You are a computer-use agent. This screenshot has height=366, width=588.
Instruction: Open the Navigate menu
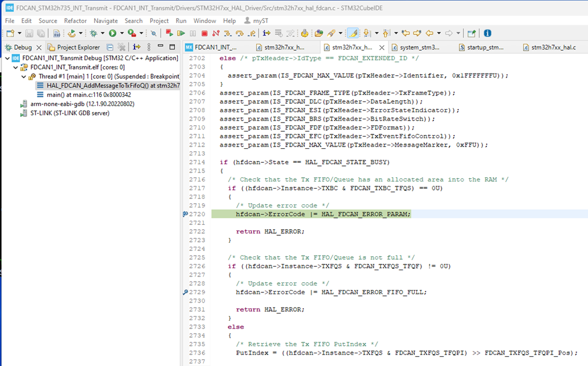point(106,21)
